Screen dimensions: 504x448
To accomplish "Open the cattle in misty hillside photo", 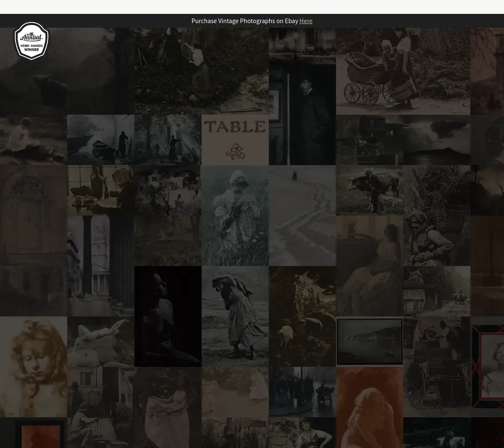I will (x=67, y=71).
